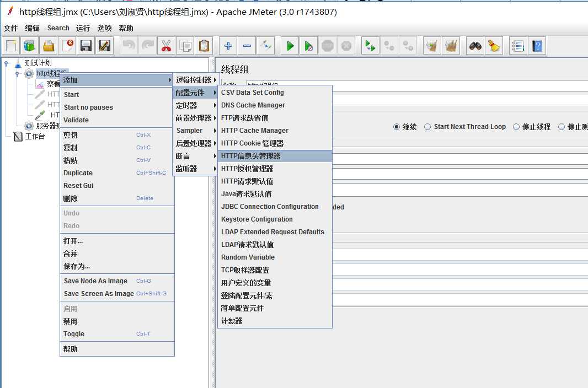Click the Shutdown icon in toolbar

click(x=346, y=46)
